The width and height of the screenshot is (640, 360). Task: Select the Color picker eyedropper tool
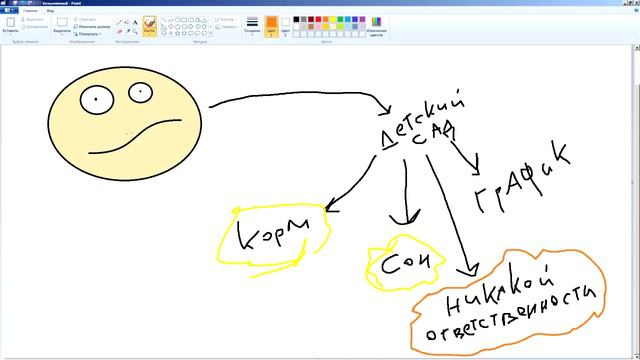pos(128,31)
